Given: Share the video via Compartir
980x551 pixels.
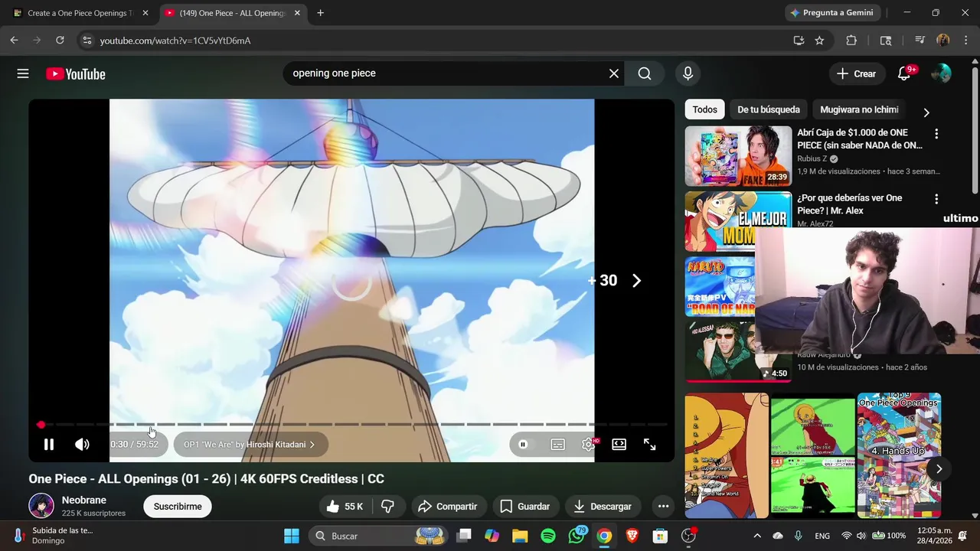Looking at the screenshot, I should coord(448,507).
